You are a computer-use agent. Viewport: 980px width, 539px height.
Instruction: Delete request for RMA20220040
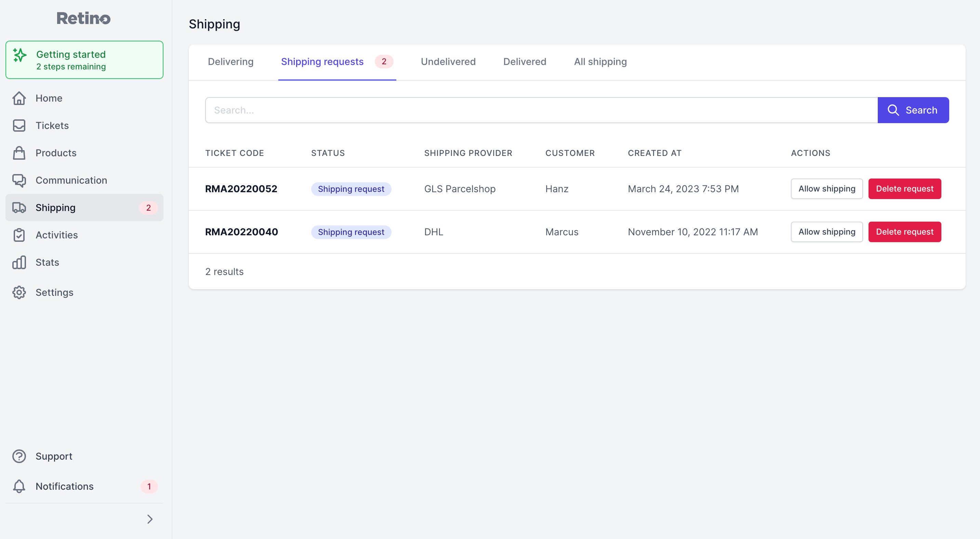point(905,232)
